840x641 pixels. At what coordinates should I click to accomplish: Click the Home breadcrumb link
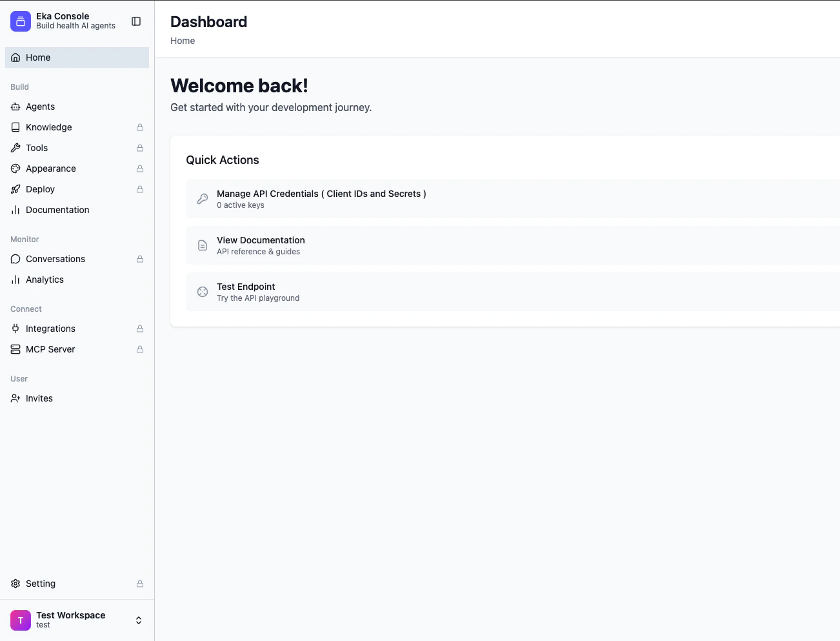183,41
